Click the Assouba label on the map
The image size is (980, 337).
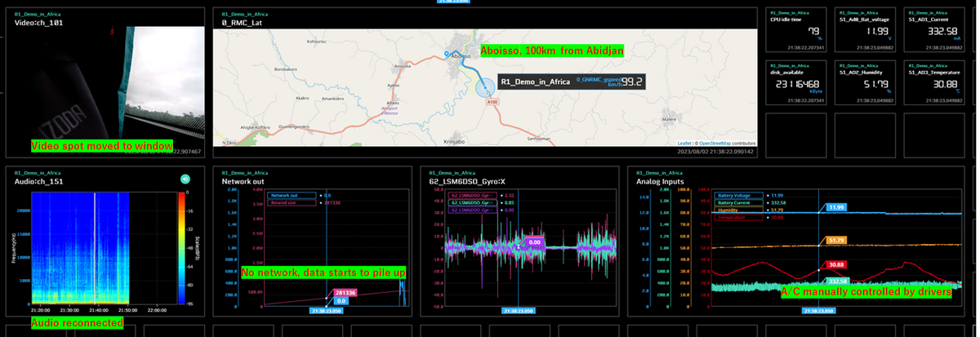[402, 66]
